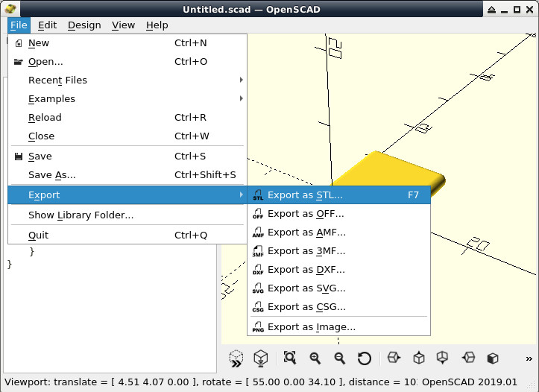Viewport: 539px width, 392px height.
Task: Click the window shade arrow button in title bar
Action: [491, 10]
